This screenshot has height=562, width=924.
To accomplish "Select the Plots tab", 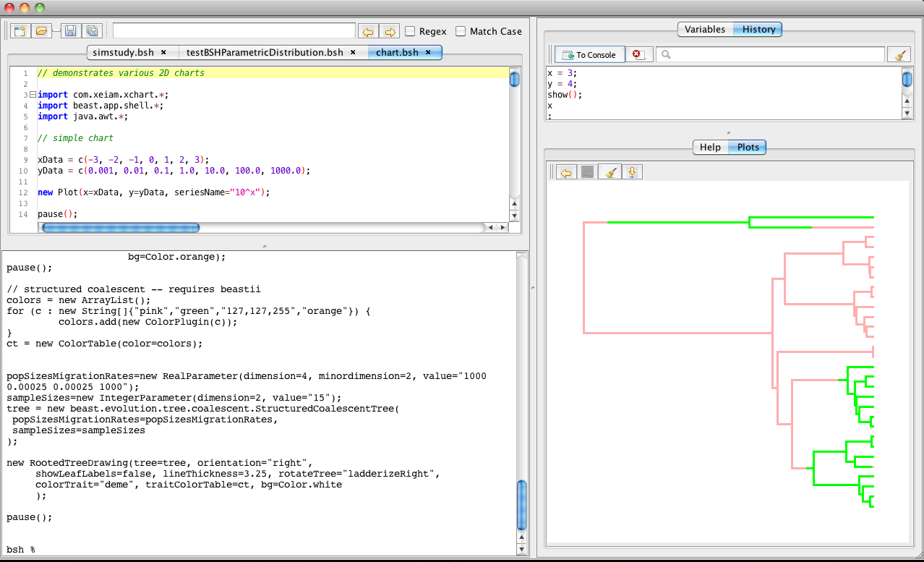I will [748, 147].
